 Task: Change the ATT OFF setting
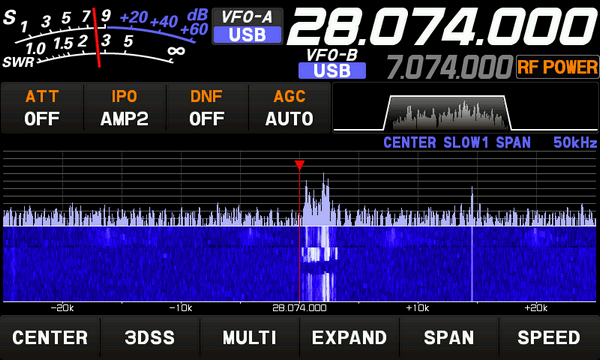click(x=42, y=108)
